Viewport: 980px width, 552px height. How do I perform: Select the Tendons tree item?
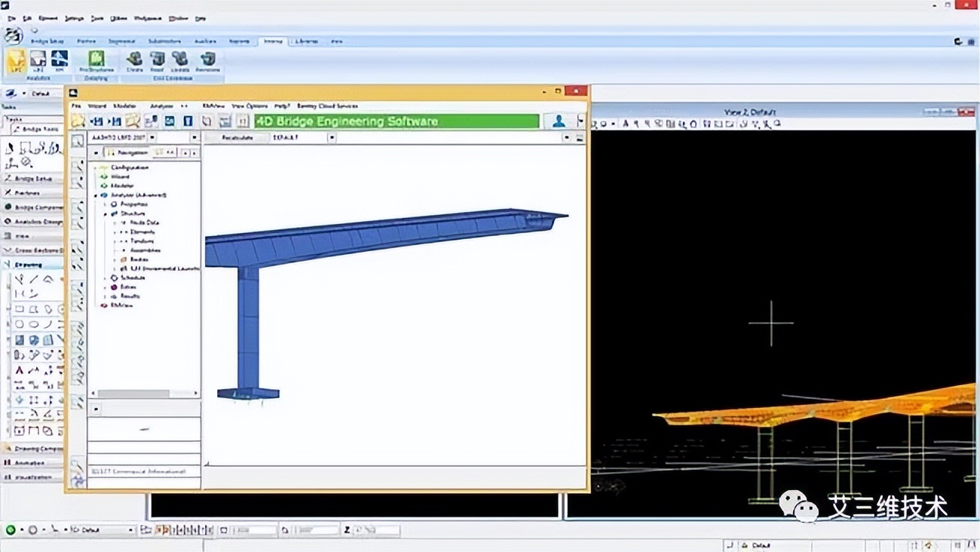coord(141,241)
